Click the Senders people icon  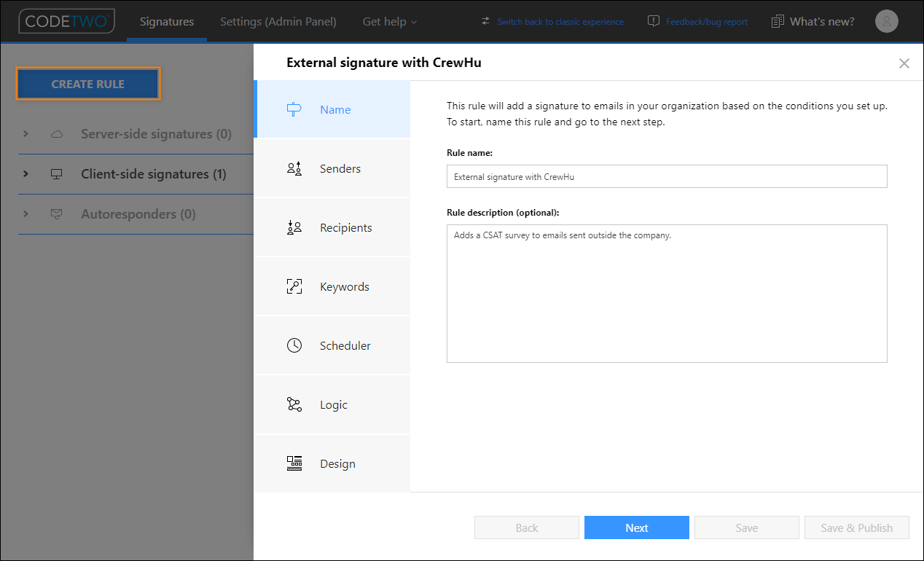click(294, 168)
